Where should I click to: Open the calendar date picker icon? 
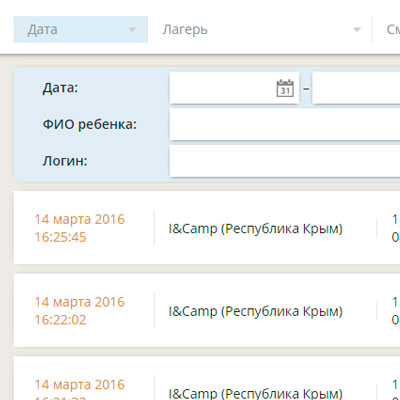285,88
